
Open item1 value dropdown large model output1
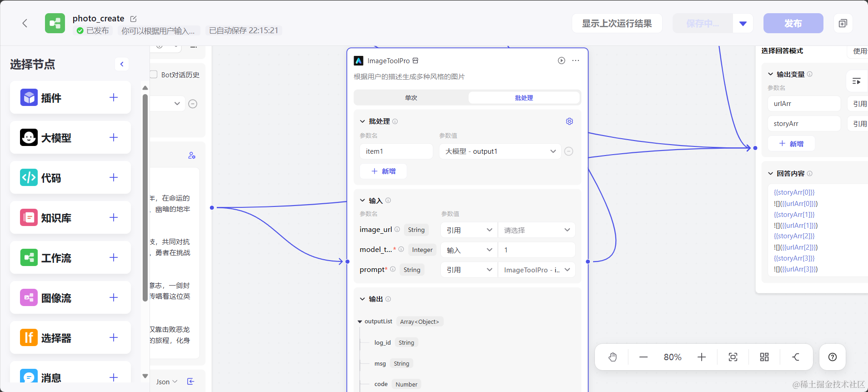click(500, 151)
